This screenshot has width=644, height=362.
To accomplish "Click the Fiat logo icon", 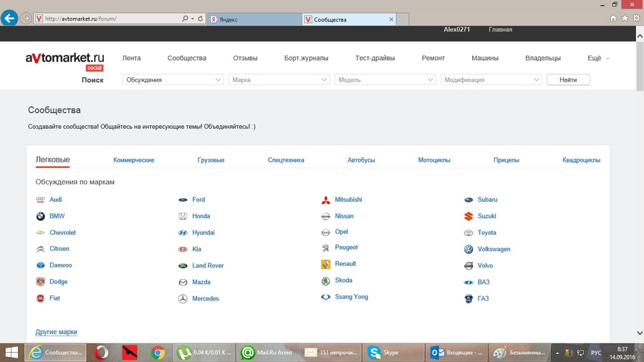I will coord(40,298).
